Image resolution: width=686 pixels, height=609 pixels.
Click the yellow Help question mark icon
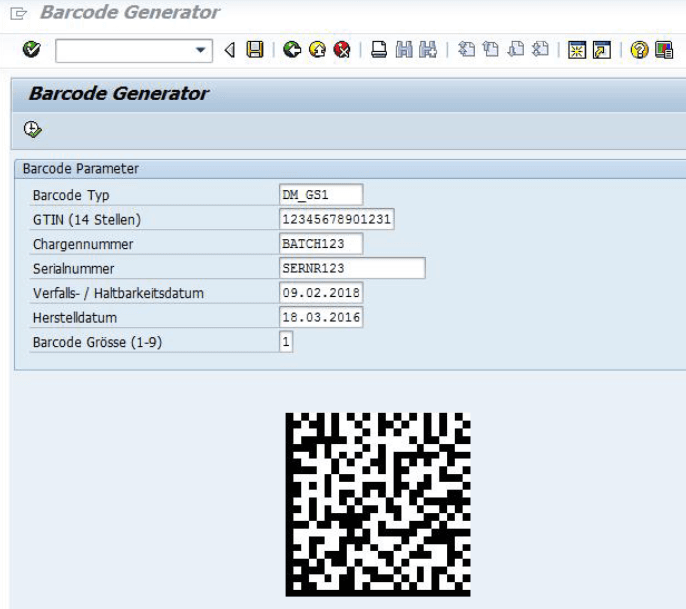pos(639,50)
